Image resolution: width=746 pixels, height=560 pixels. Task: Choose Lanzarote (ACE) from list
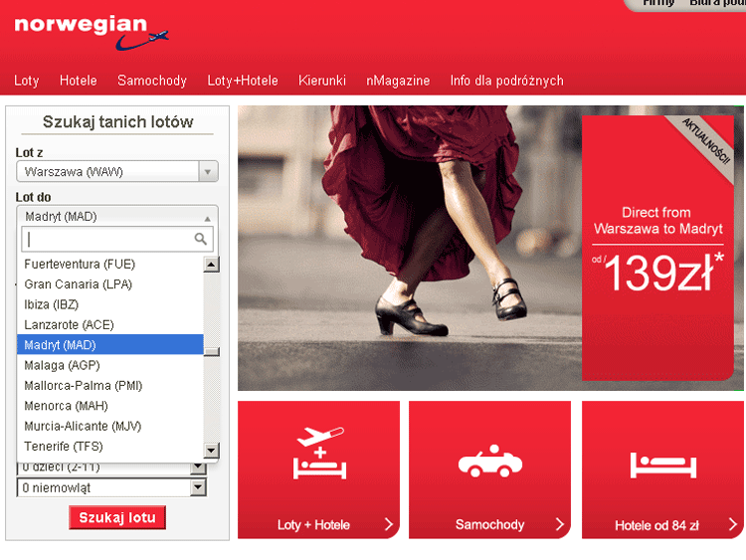coord(110,325)
